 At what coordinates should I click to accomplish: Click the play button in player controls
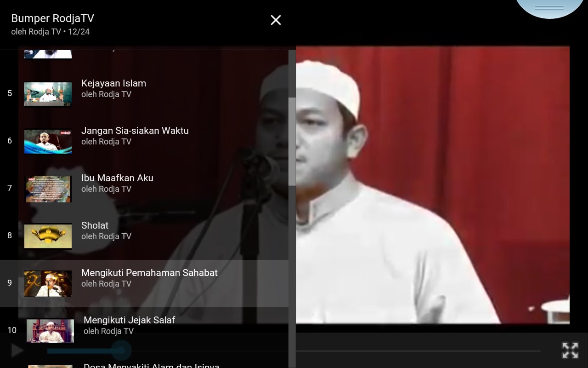pos(17,351)
